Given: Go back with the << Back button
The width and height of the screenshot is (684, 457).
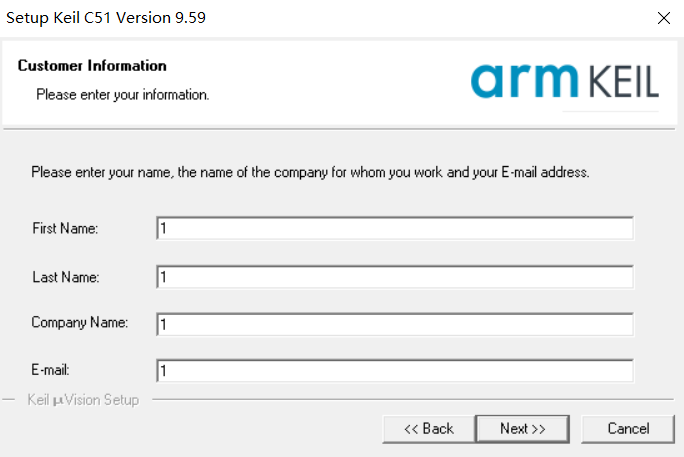Looking at the screenshot, I should coord(429,429).
